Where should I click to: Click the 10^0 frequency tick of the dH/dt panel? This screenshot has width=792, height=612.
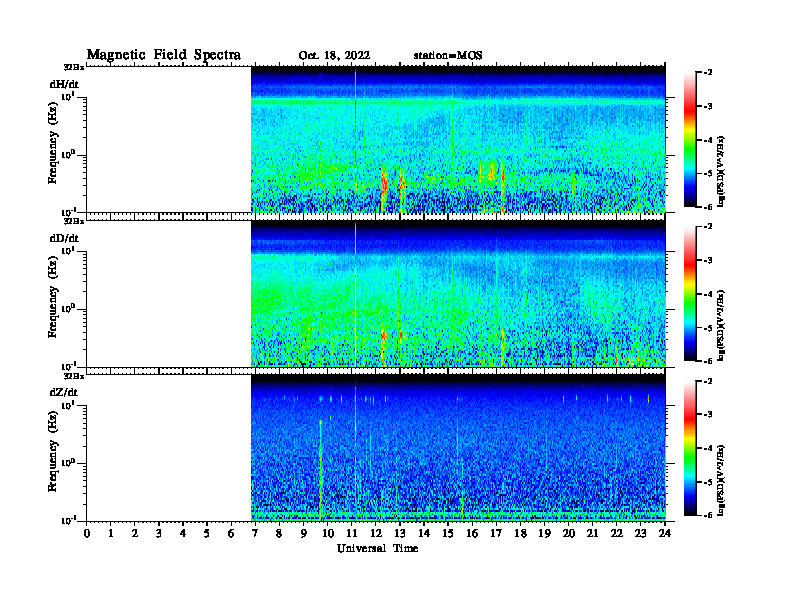[x=68, y=154]
